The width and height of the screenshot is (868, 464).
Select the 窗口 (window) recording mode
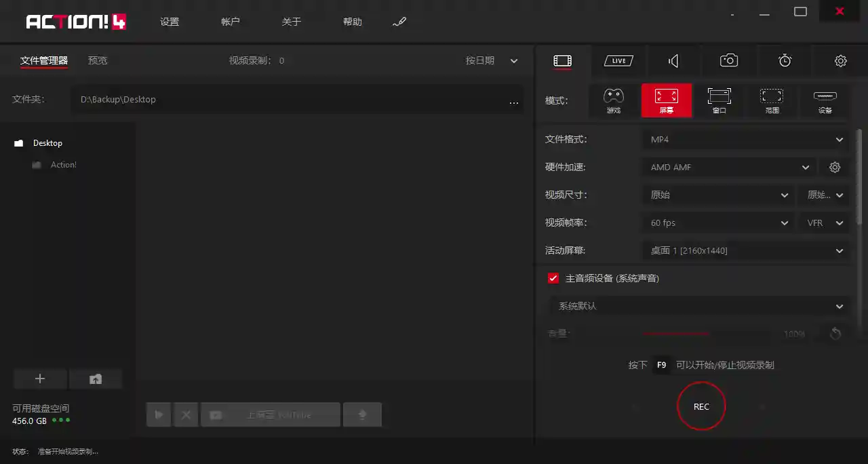coord(719,100)
